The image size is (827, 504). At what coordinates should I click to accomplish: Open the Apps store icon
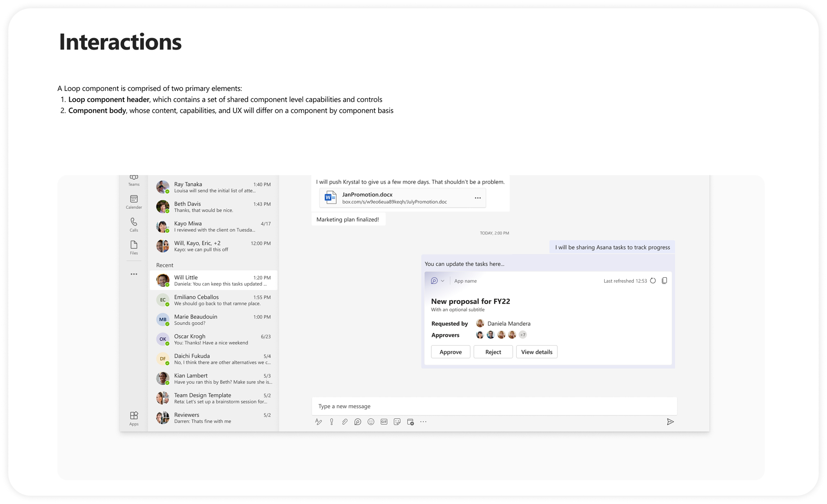pos(133,418)
